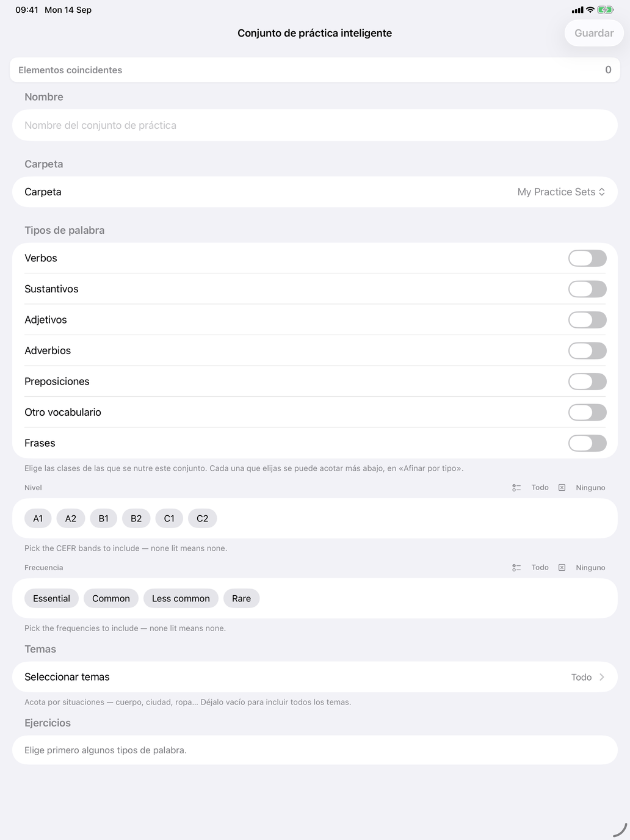Tap the Guardar button
This screenshot has height=840, width=630.
pyautogui.click(x=594, y=33)
